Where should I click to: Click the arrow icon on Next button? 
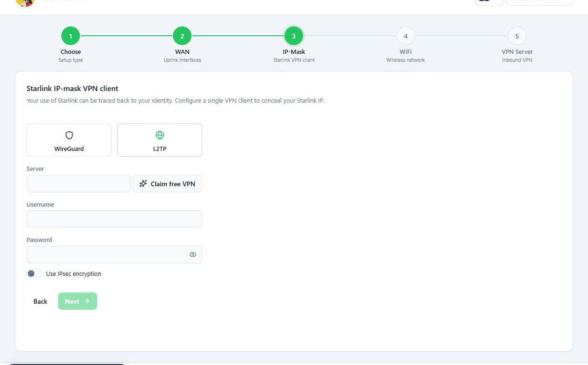[x=86, y=301]
